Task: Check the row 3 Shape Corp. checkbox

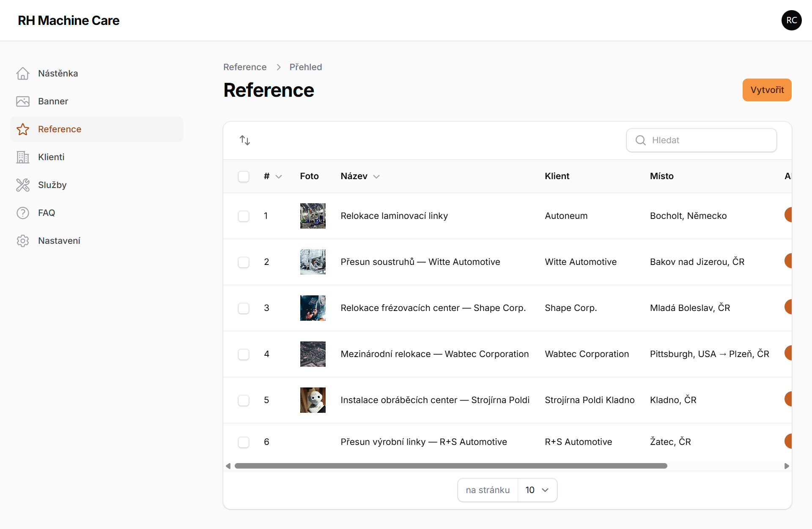Action: tap(244, 308)
